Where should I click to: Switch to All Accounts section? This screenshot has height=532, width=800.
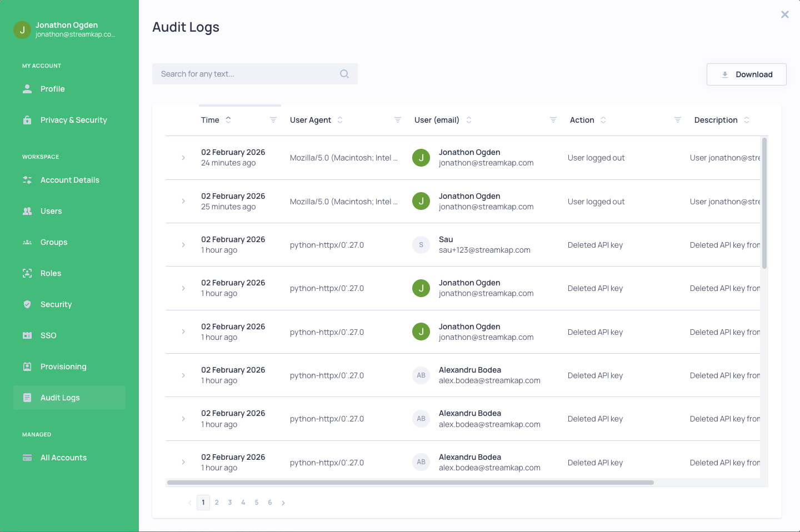tap(63, 458)
